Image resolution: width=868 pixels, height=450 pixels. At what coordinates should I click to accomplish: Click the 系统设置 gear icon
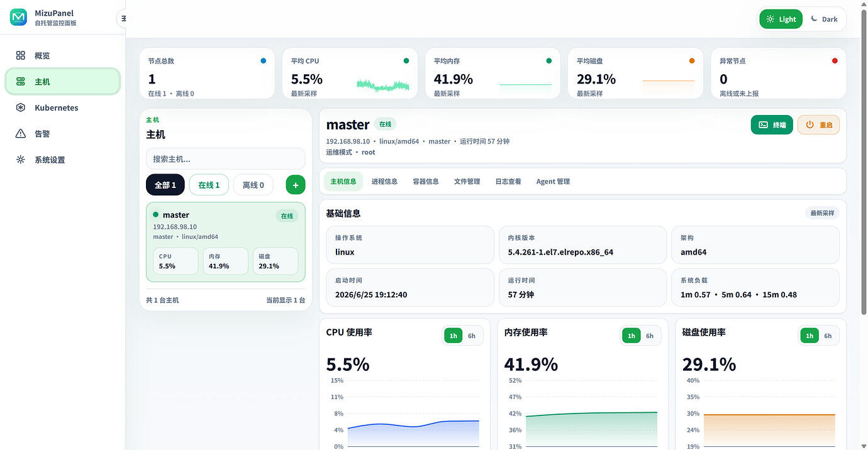[x=21, y=160]
